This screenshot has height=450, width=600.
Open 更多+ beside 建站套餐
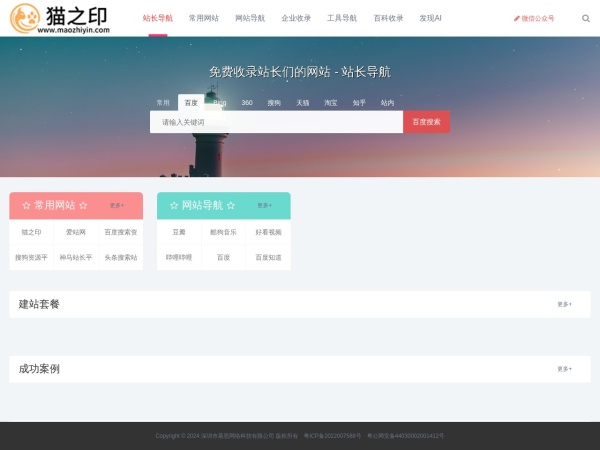coord(564,304)
